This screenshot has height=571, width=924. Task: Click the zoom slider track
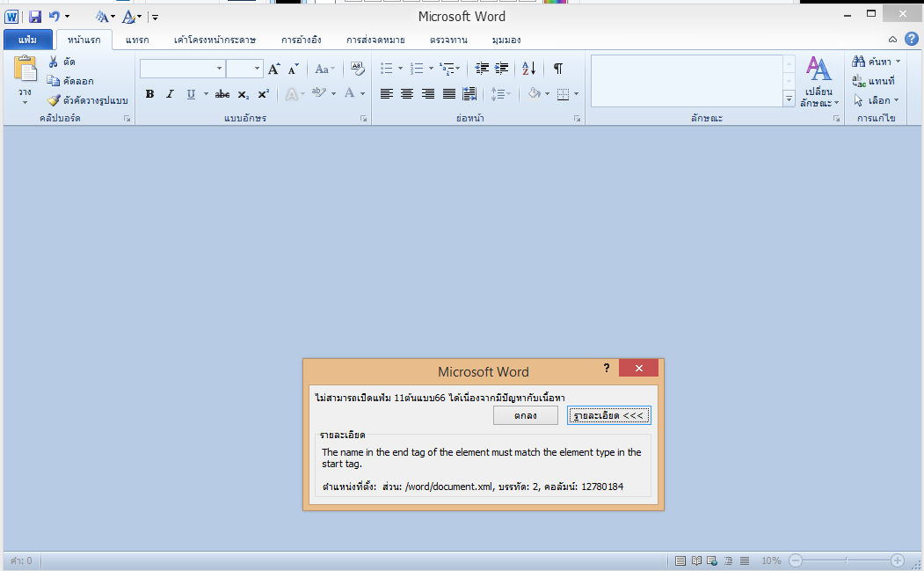pos(847,560)
